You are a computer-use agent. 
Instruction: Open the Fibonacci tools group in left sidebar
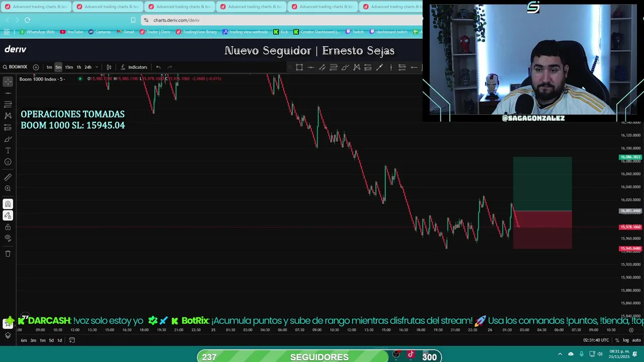coord(8,104)
